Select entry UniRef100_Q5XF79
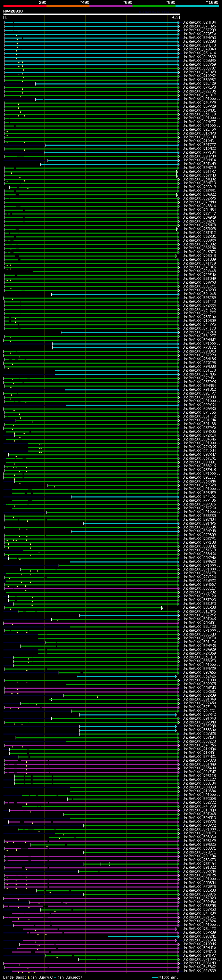Image resolution: width=222 pixels, height=980 pixels. tap(199, 114)
